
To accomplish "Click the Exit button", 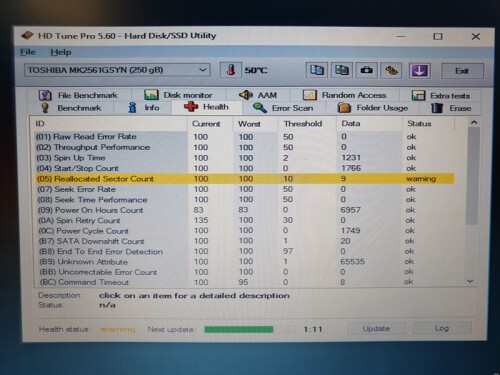I will (x=462, y=71).
